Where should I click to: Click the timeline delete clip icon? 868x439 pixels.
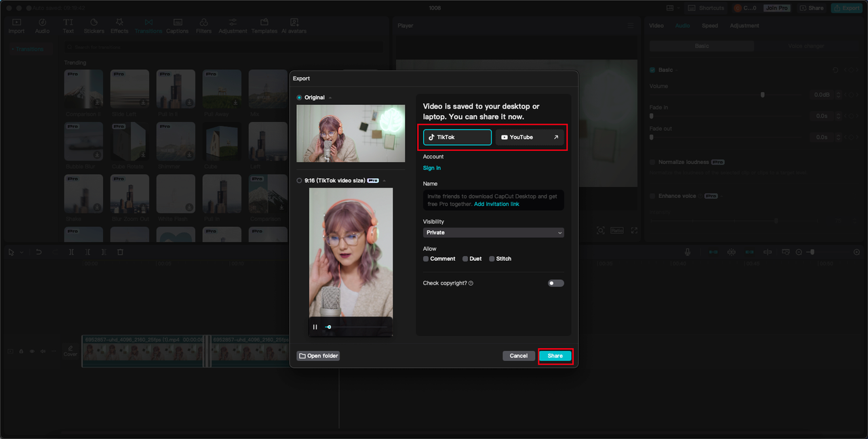point(120,252)
